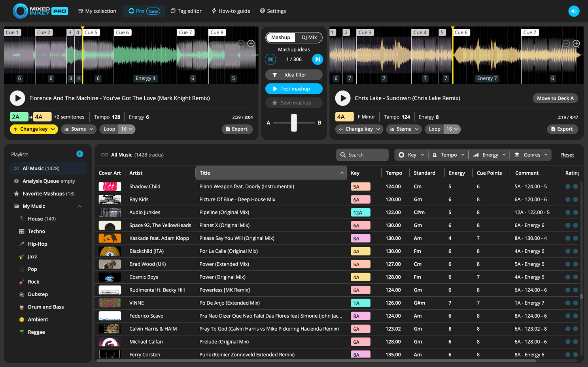Screen dimensions: 588x367
Task: Skip to next mashup idea
Action: click(x=317, y=59)
